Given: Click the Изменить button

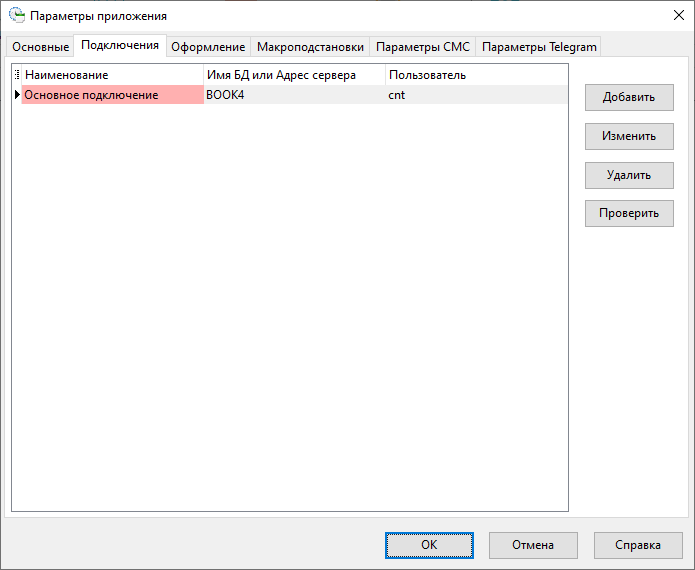Looking at the screenshot, I should pyautogui.click(x=629, y=136).
